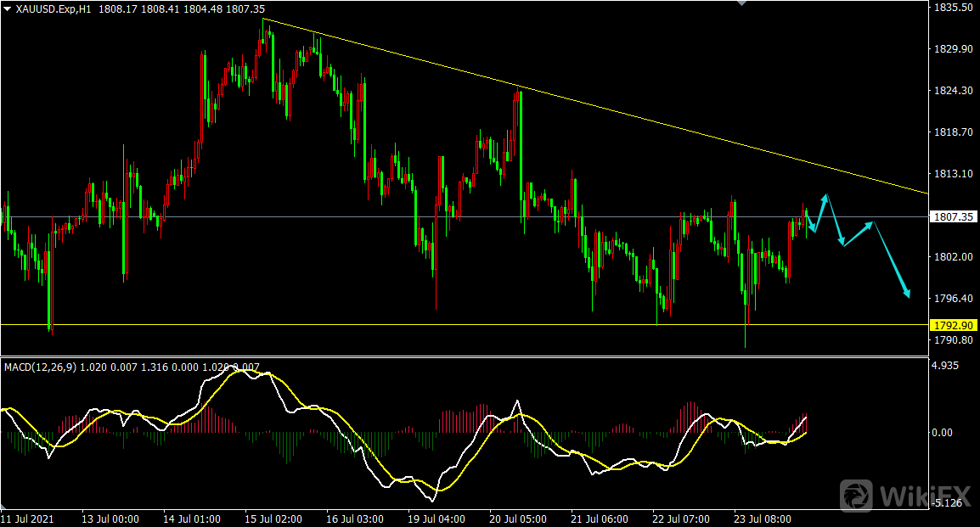Click the 4.935 MACD scale value

click(944, 367)
